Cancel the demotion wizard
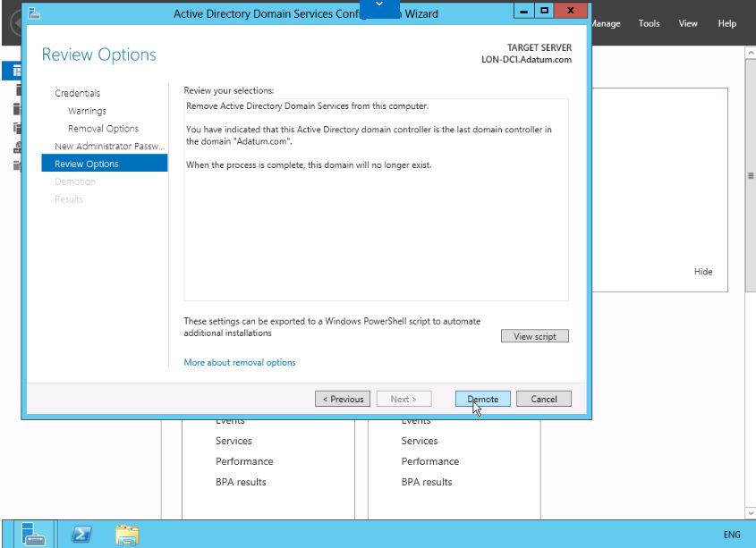 tap(543, 399)
